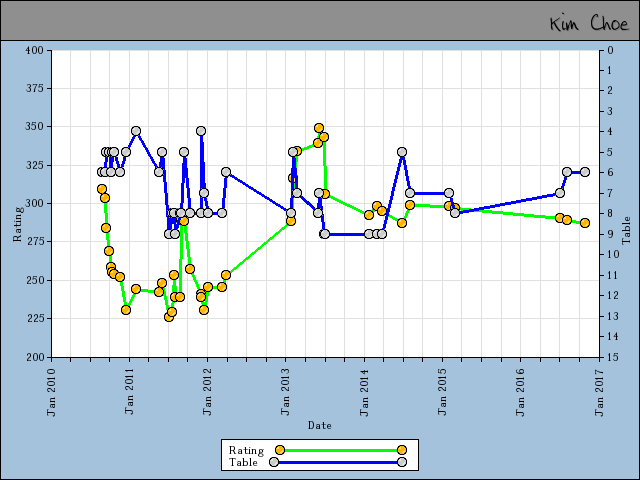Click right orange marker in legend
Image resolution: width=640 pixels, height=480 pixels.
click(402, 450)
